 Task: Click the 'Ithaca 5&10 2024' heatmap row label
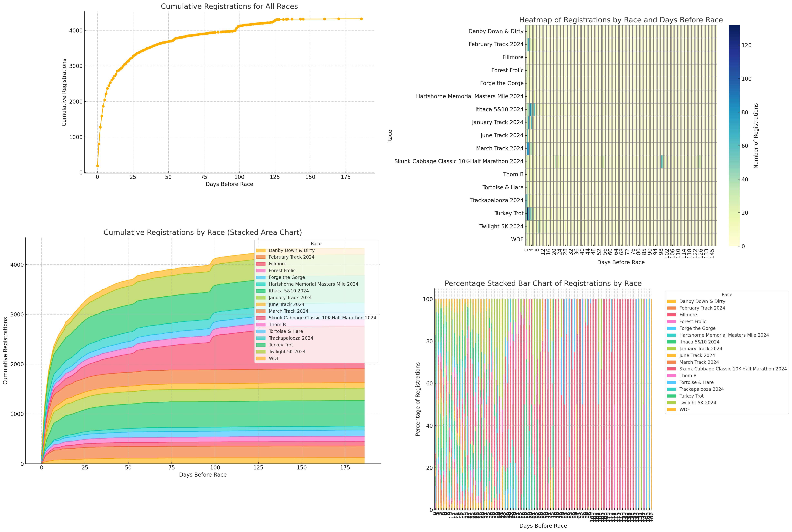(x=499, y=109)
